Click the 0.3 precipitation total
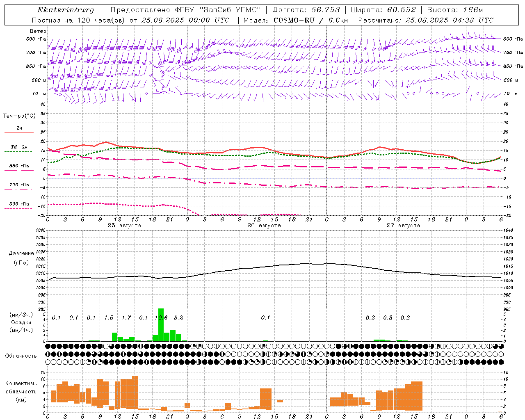Screen dimensions: 525x420 (x=388, y=318)
